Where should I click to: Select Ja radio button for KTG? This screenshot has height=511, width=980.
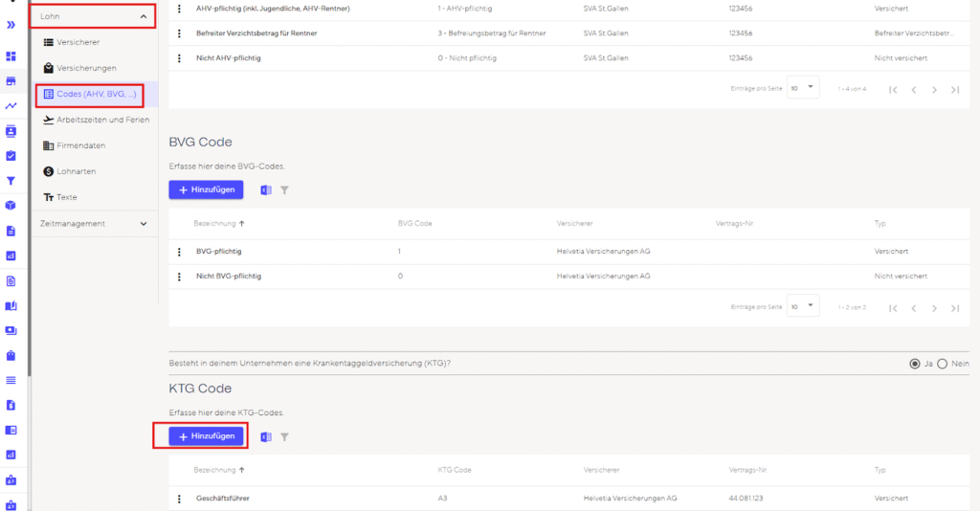pos(916,364)
